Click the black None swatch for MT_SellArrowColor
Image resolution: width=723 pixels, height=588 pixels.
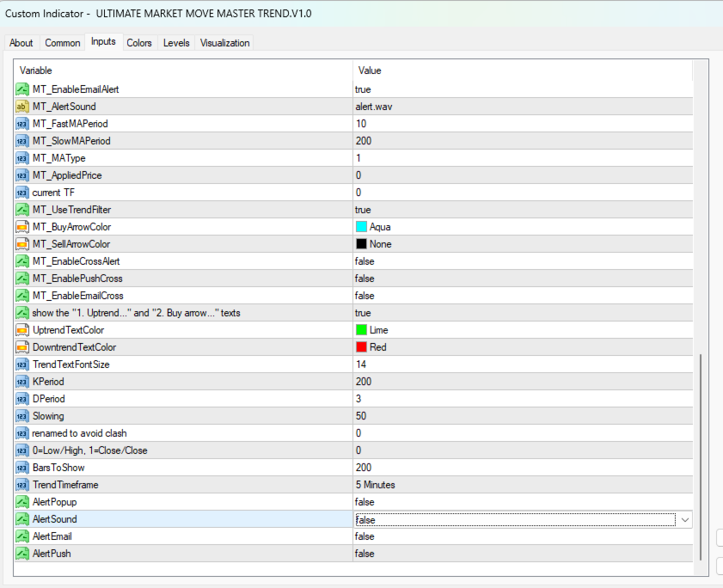tap(361, 244)
